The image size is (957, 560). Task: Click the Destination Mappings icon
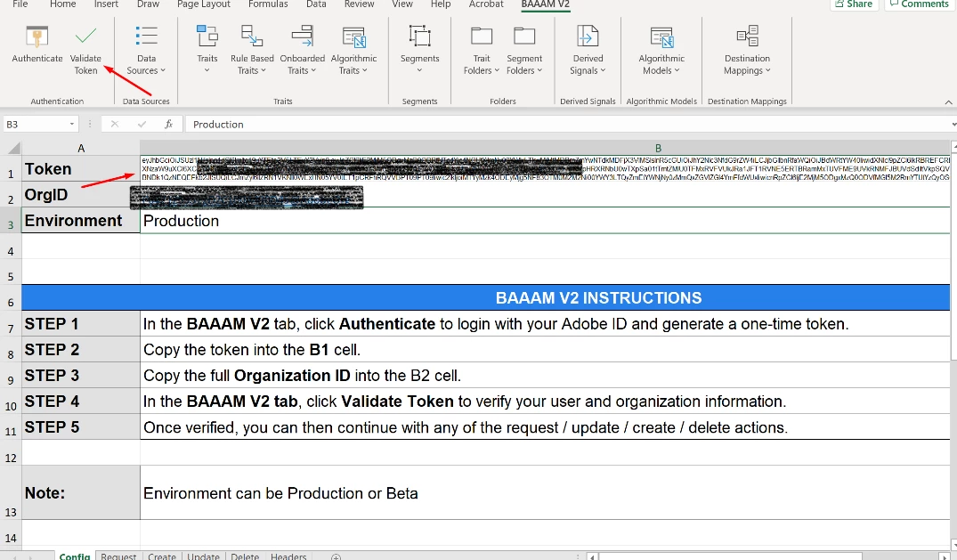747,36
